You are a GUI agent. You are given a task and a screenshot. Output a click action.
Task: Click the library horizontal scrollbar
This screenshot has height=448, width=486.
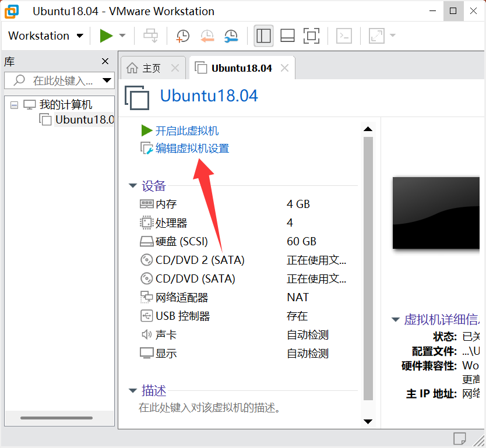(57, 418)
